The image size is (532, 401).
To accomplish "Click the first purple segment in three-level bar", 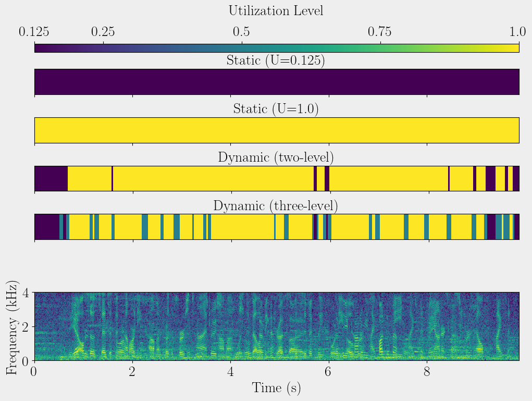I will pyautogui.click(x=46, y=227).
